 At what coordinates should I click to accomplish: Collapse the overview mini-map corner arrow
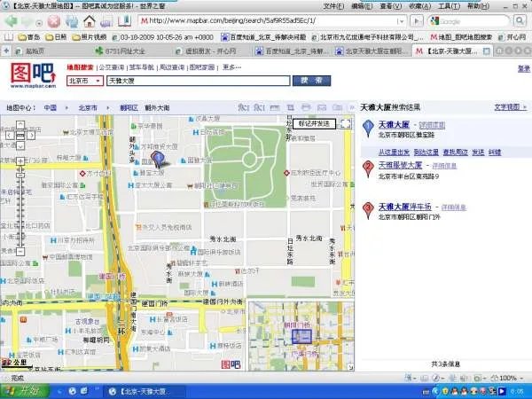[350, 367]
